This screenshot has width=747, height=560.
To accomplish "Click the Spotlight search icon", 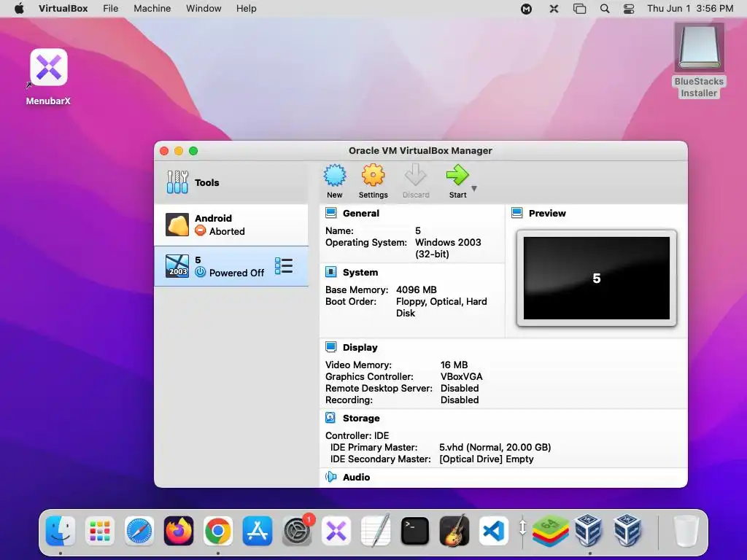I will coord(605,9).
